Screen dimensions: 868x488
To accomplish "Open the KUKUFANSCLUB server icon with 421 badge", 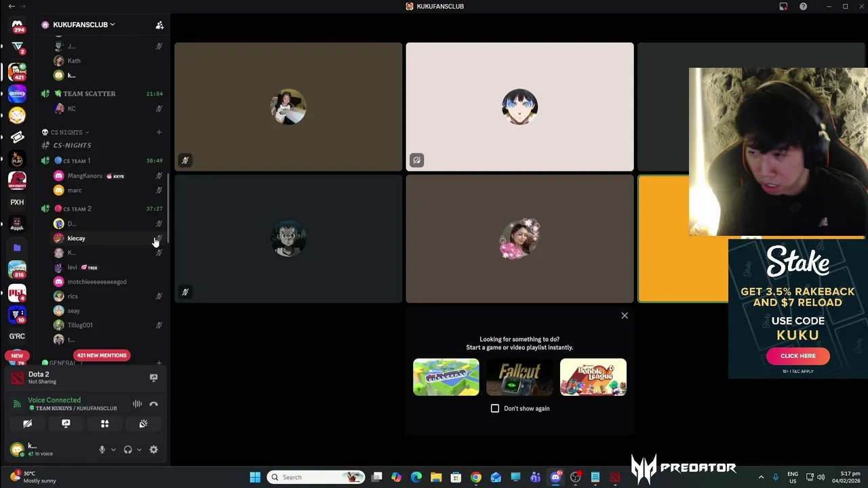I will point(17,71).
